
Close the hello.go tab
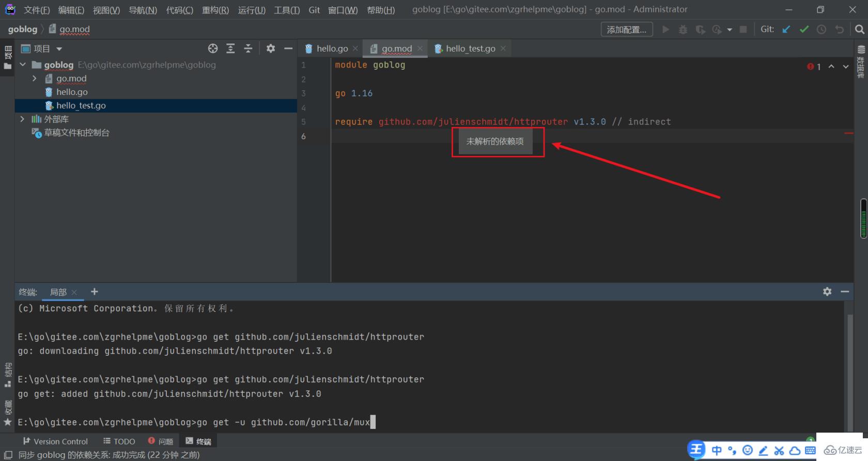pyautogui.click(x=355, y=49)
